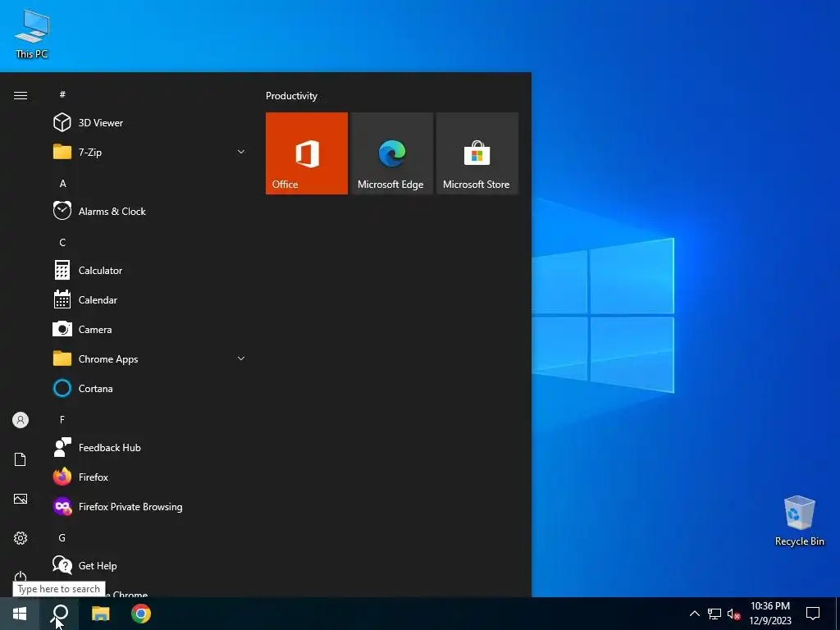Open Firefox Private Browsing
Image resolution: width=840 pixels, height=630 pixels.
point(150,507)
